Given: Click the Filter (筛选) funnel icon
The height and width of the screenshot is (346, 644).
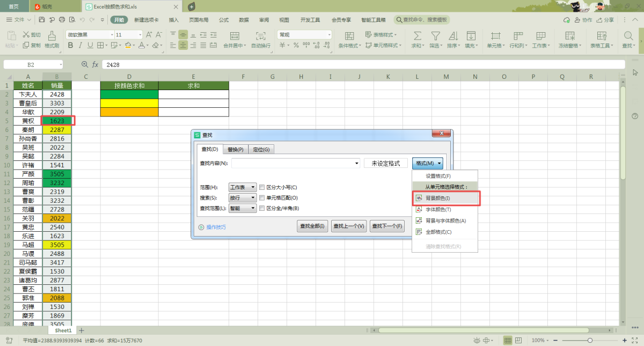Looking at the screenshot, I should [435, 36].
